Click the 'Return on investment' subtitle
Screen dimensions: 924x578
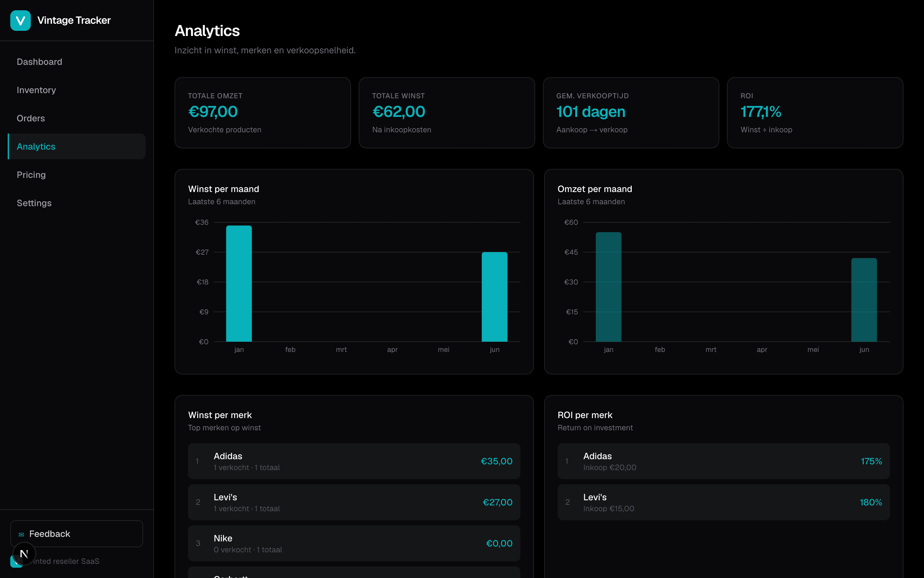[595, 428]
